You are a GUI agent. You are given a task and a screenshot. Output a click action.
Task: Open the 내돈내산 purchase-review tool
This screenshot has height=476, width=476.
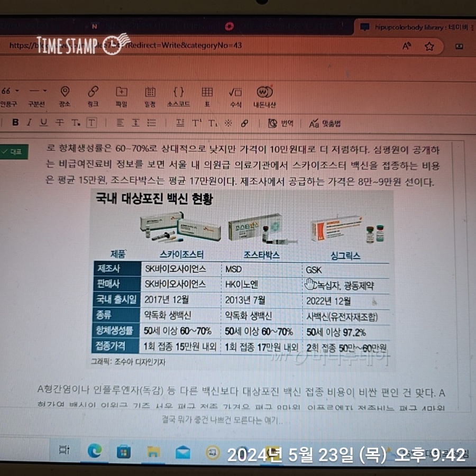(x=265, y=97)
